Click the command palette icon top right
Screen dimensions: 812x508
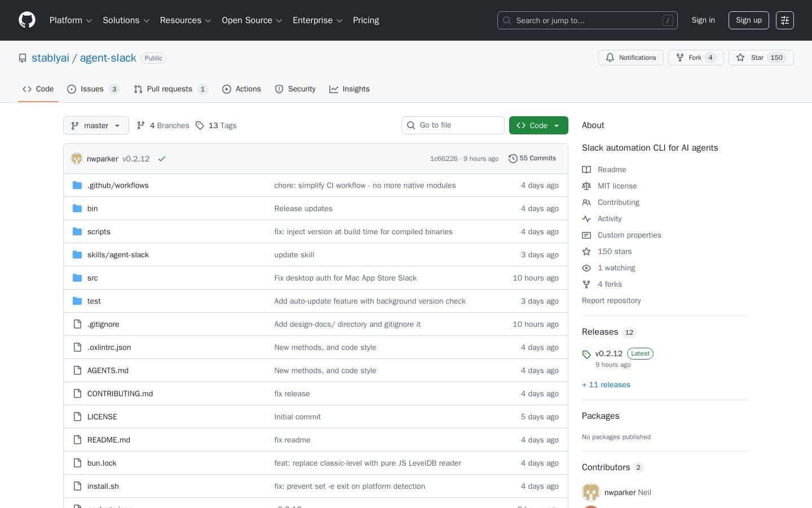[784, 20]
